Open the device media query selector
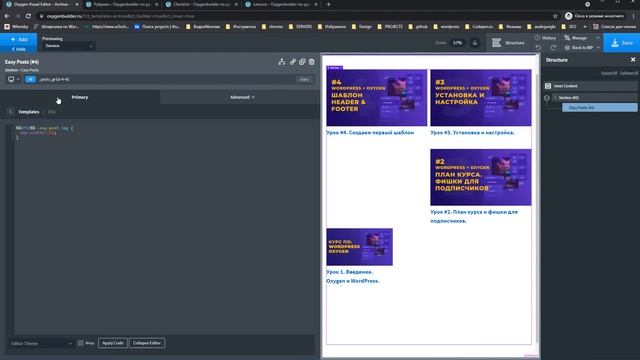The width and height of the screenshot is (640, 360). coord(13,79)
